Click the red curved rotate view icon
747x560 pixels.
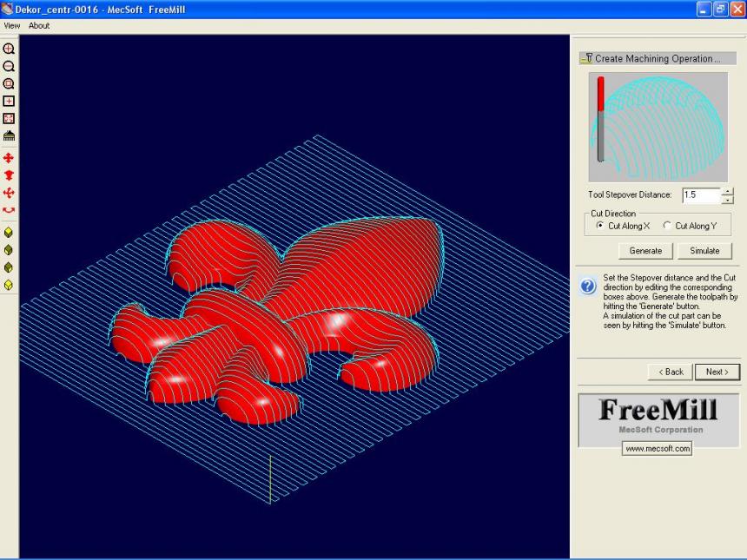pos(9,210)
